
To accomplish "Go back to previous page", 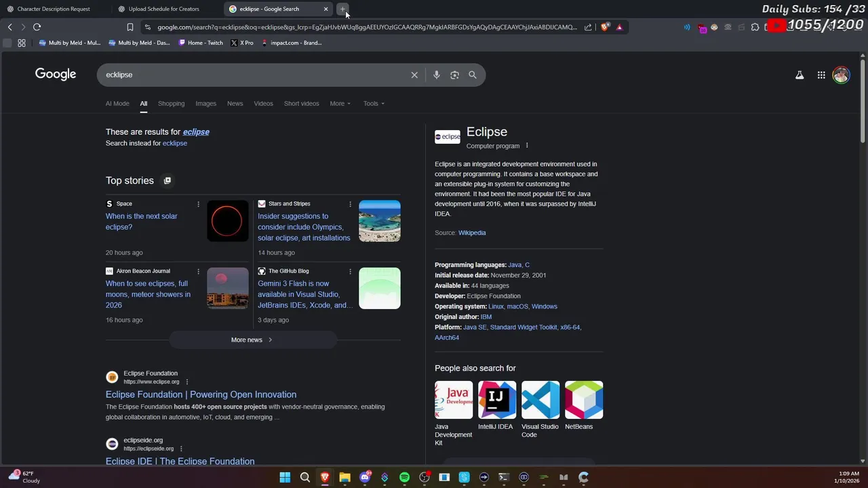I will 9,27.
